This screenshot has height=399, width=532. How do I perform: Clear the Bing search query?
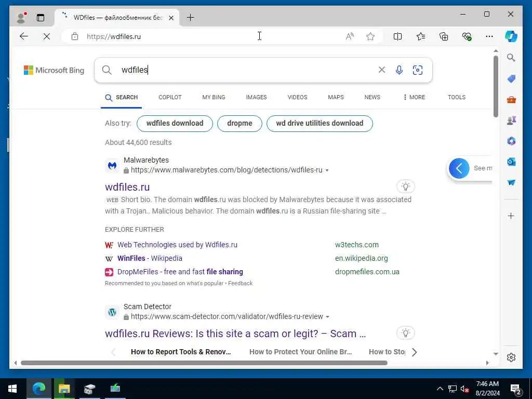[x=382, y=70]
